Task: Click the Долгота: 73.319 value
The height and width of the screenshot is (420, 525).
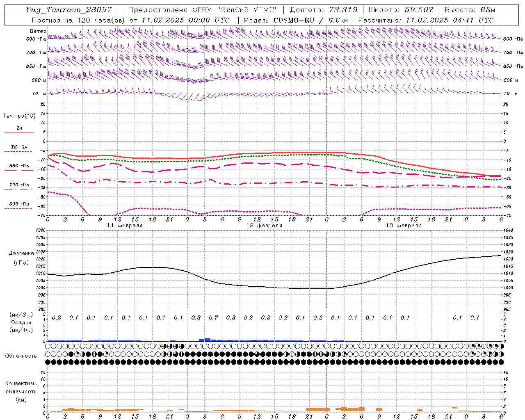Action: click(x=324, y=10)
